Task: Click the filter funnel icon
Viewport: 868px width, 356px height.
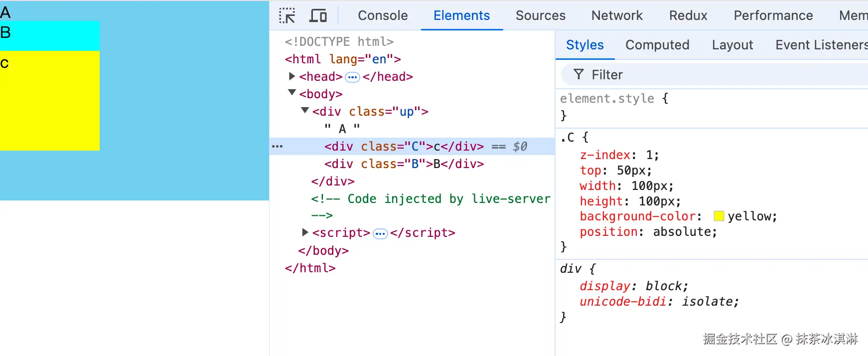Action: coord(579,74)
